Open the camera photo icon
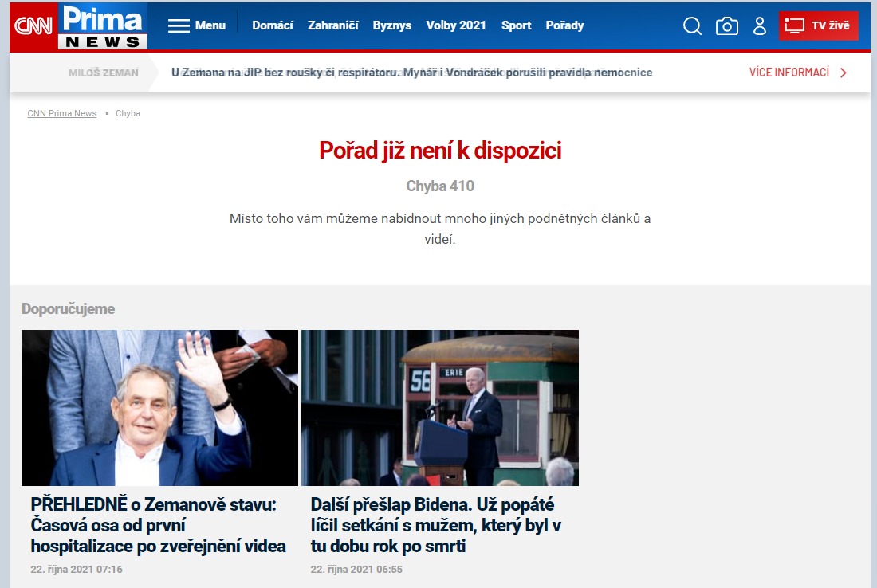The width and height of the screenshot is (877, 588). [x=727, y=25]
